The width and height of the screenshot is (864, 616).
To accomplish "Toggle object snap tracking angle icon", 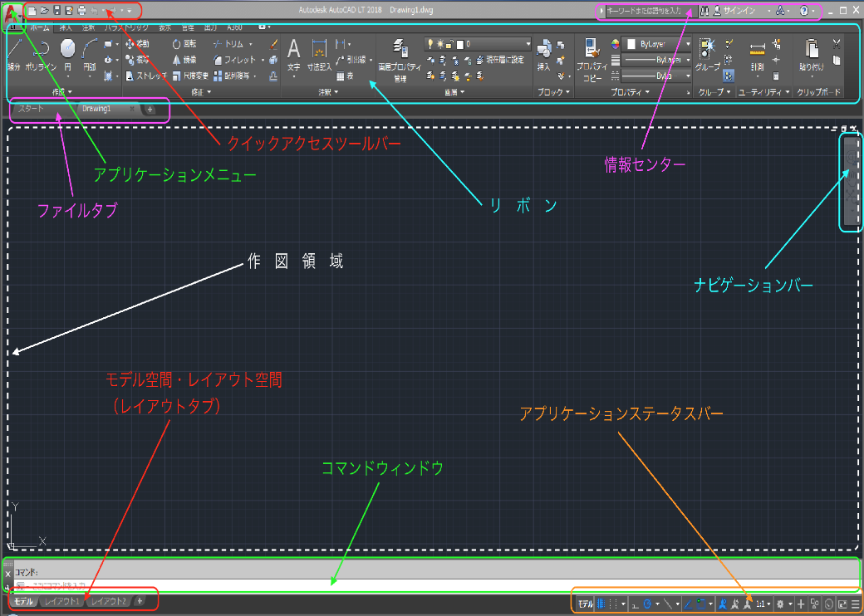I will pyautogui.click(x=688, y=604).
